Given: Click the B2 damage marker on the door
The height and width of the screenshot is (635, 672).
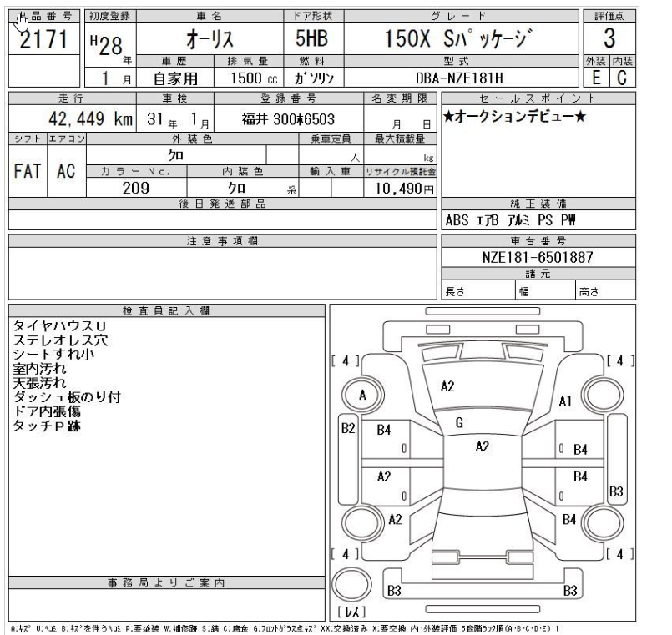Looking at the screenshot, I should (348, 428).
